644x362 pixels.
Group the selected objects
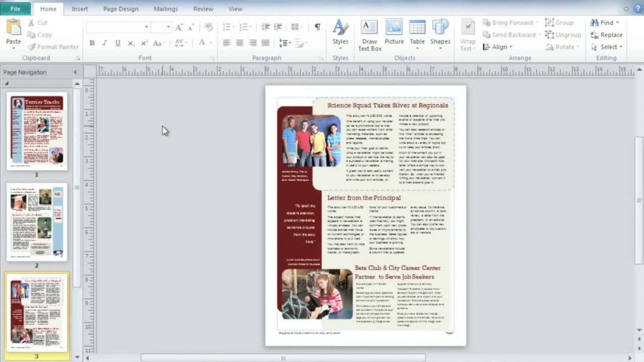click(559, 23)
